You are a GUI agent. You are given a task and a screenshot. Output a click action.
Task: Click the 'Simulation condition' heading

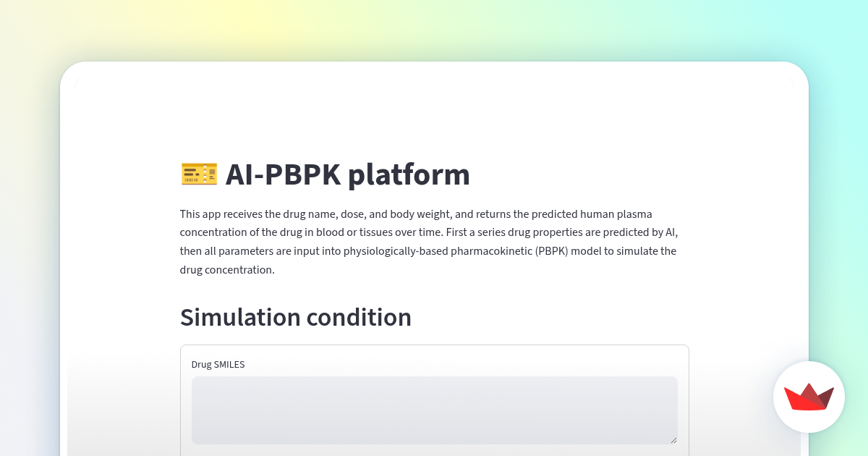click(296, 317)
